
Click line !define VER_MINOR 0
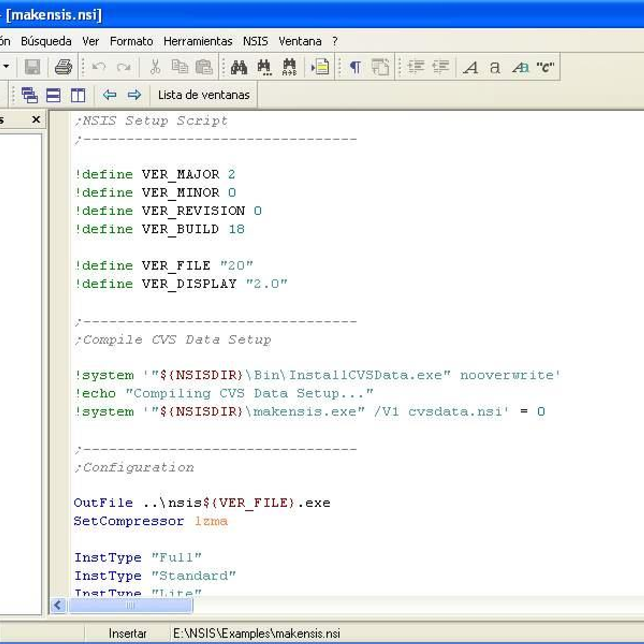[x=155, y=193]
